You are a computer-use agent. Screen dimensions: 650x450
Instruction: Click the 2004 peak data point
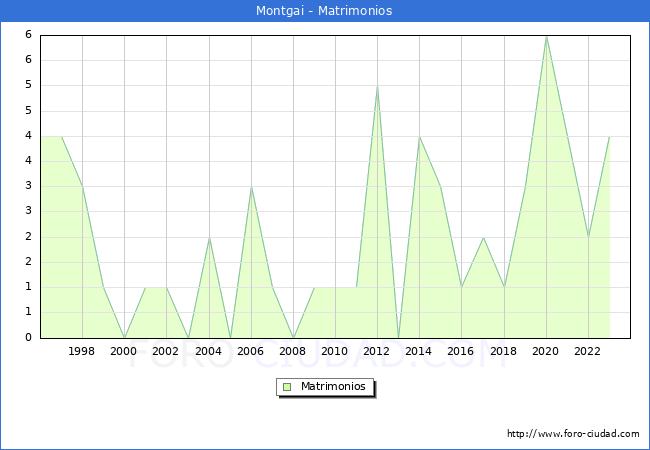coord(209,237)
